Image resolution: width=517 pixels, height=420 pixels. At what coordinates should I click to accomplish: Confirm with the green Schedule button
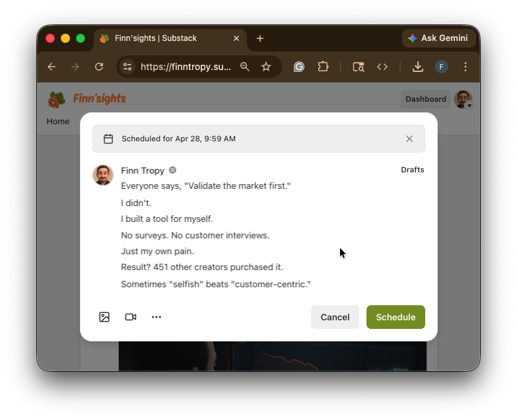click(396, 317)
